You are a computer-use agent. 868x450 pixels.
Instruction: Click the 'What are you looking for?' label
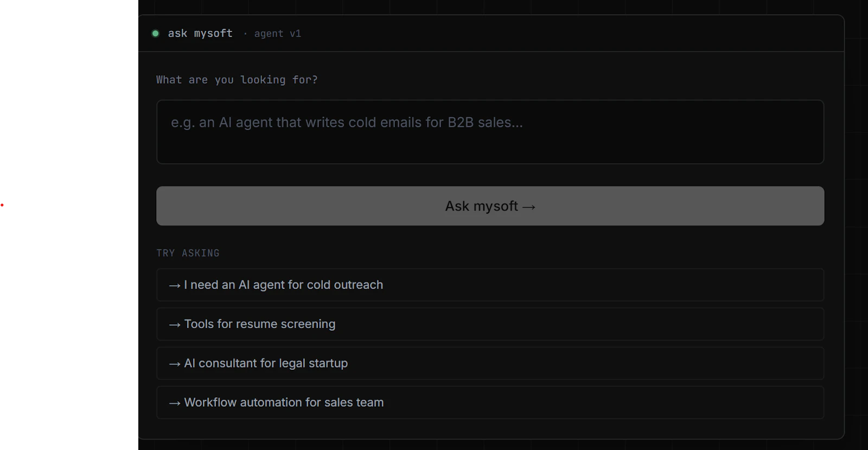click(x=237, y=80)
